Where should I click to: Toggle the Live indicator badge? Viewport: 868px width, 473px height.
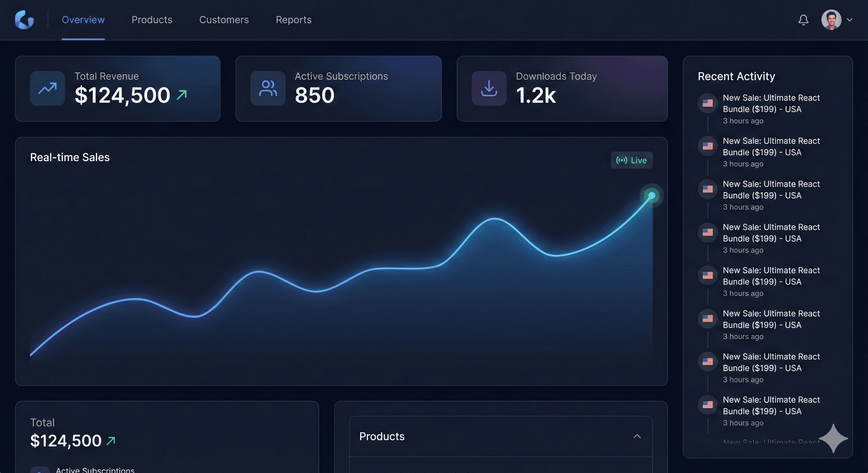pyautogui.click(x=632, y=160)
